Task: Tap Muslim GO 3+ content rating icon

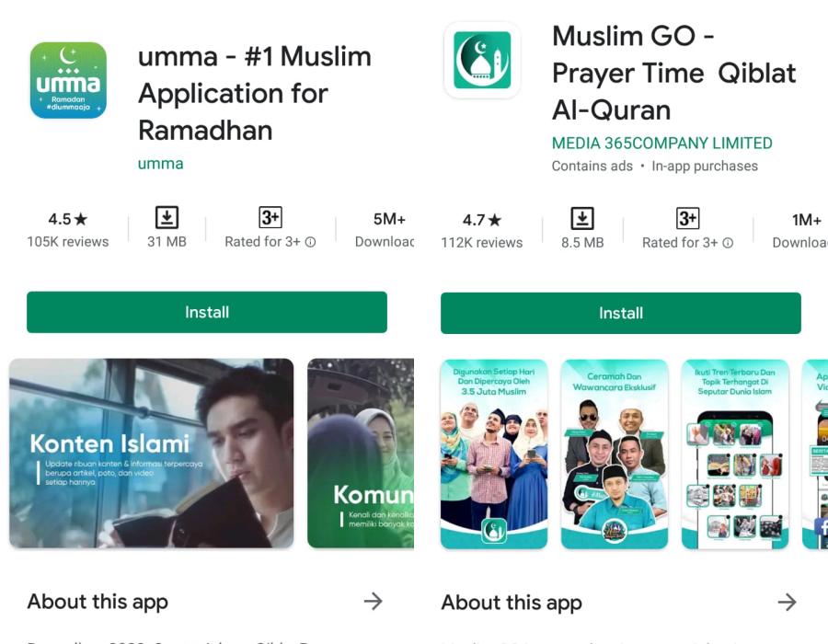Action: (687, 219)
